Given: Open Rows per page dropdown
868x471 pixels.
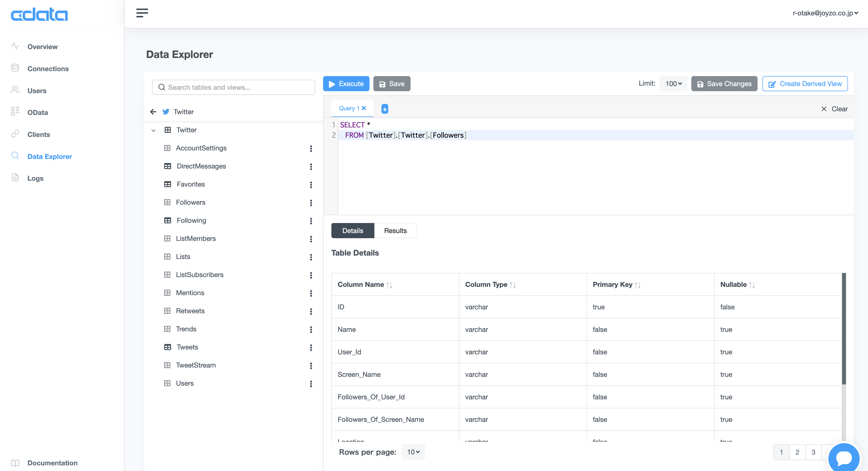Looking at the screenshot, I should point(413,452).
